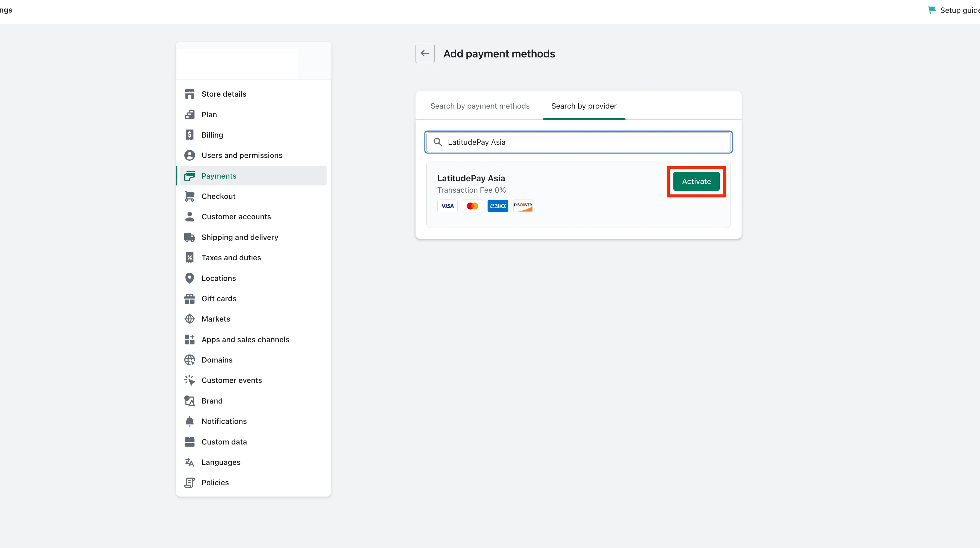Viewport: 980px width, 548px height.
Task: Activate LatitudePay Asia provider
Action: click(696, 181)
